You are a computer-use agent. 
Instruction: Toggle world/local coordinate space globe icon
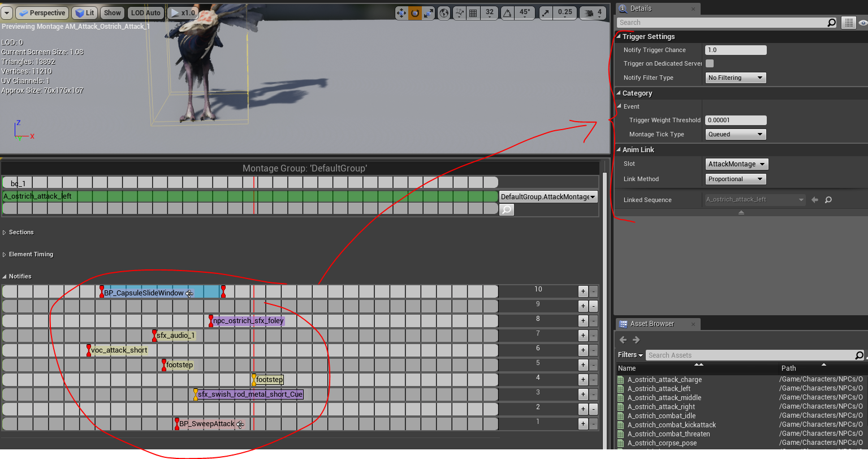pyautogui.click(x=444, y=13)
